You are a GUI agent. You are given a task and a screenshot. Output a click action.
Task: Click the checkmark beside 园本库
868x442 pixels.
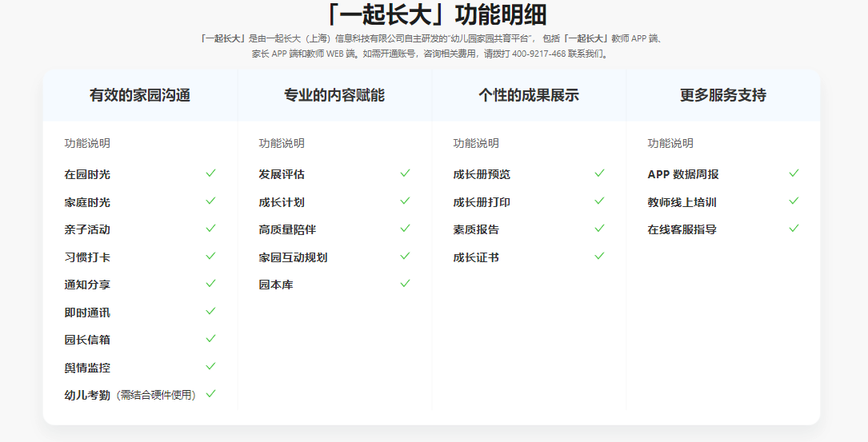405,284
